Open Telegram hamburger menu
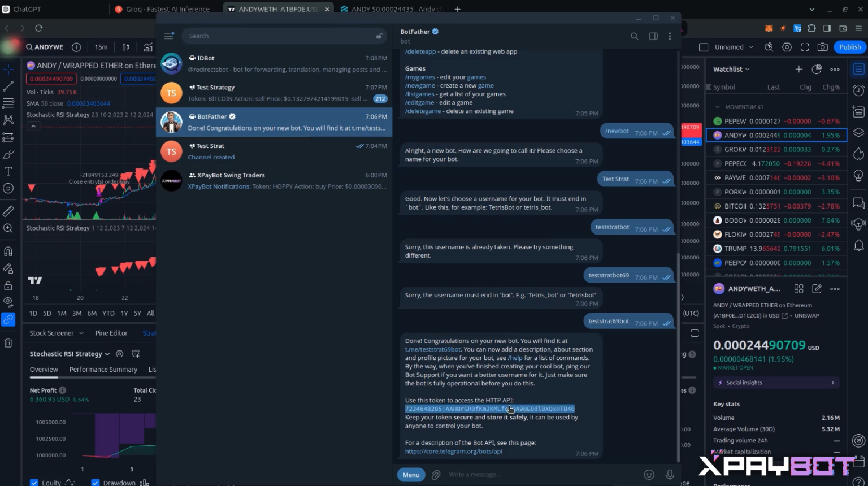This screenshot has height=486, width=868. point(168,36)
